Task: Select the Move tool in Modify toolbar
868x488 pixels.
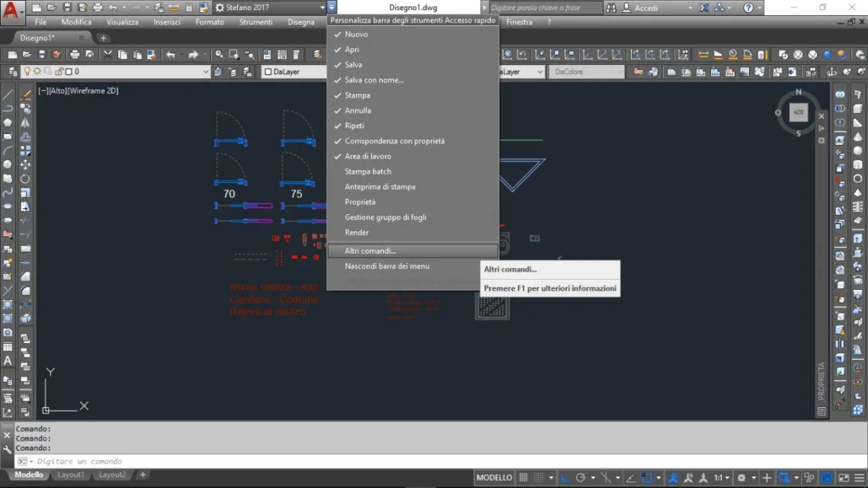Action: pos(25,165)
